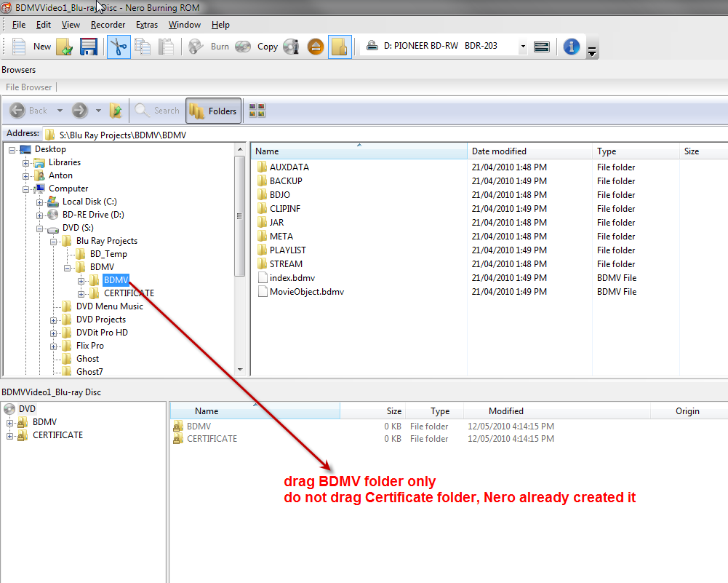This screenshot has width=728, height=583.
Task: Expand the BD-RE Drive (D:) node
Action: tap(40, 215)
